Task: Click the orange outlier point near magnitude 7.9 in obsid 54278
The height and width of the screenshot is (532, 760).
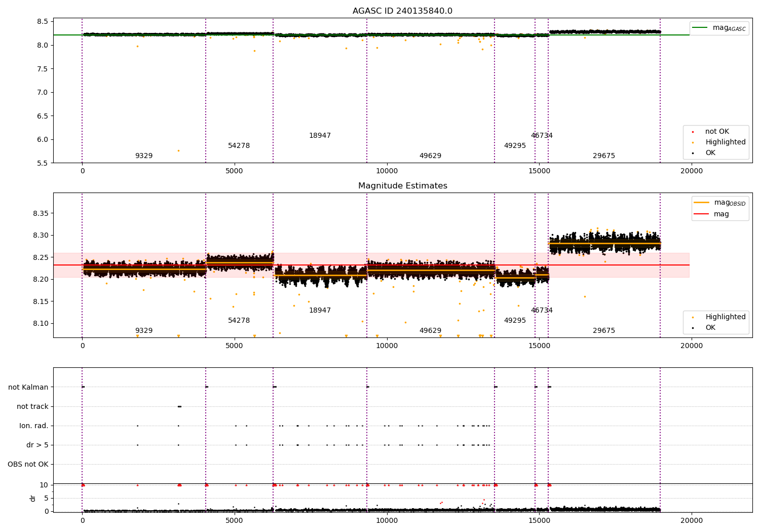Action: tap(254, 51)
